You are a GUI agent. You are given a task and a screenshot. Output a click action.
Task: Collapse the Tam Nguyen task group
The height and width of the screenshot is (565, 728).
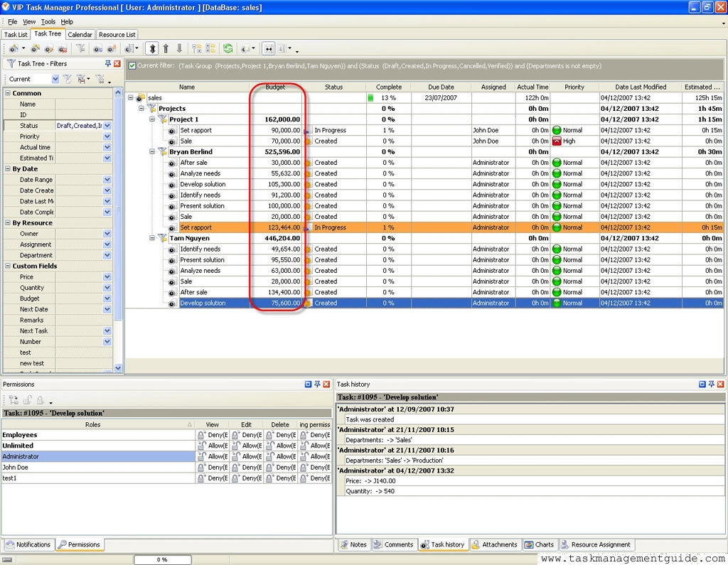click(x=152, y=238)
